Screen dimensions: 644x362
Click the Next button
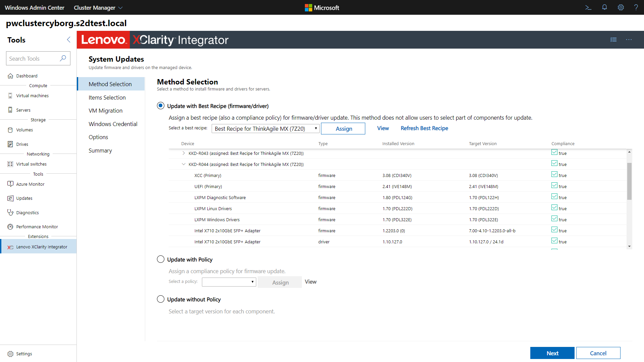552,353
